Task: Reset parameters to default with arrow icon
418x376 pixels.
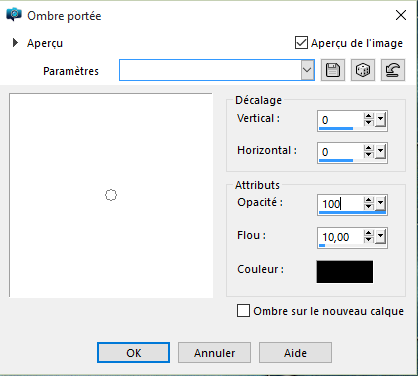Action: (x=393, y=70)
